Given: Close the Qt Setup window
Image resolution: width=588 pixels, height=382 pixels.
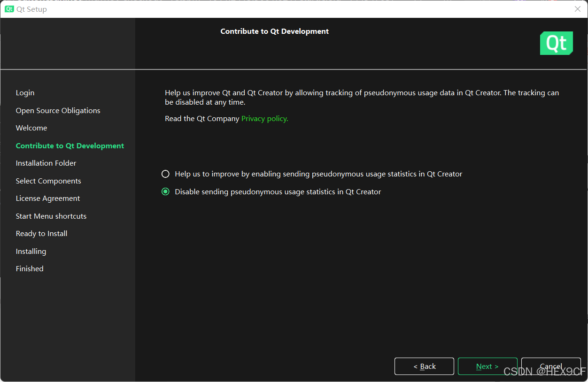Looking at the screenshot, I should (x=578, y=9).
